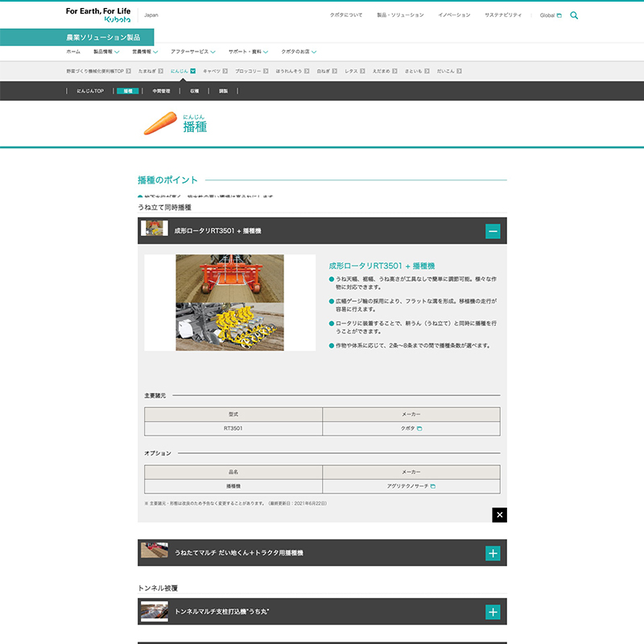The image size is (644, 644).
Task: Click the carrot icon beside 播種 heading
Action: coord(160,122)
